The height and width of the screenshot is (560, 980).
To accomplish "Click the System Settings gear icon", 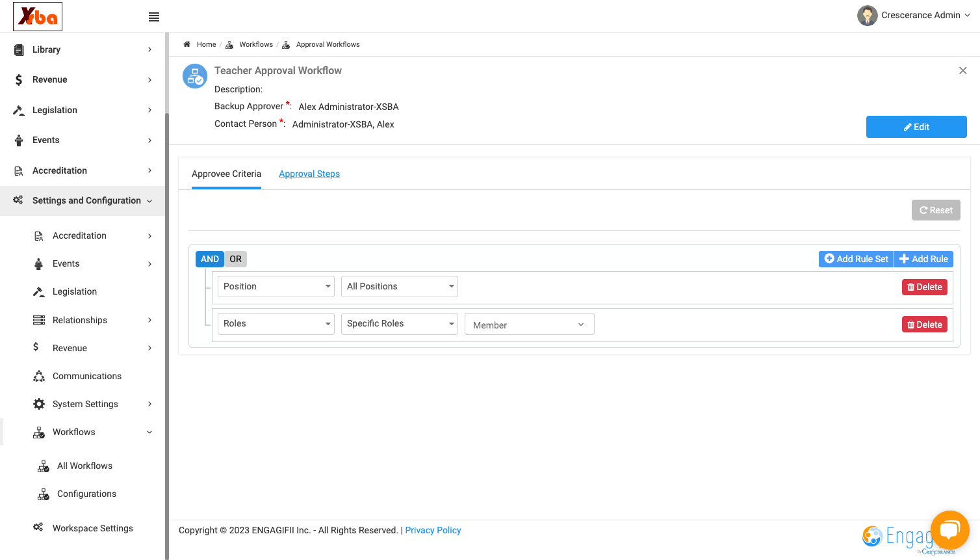I will [x=39, y=404].
